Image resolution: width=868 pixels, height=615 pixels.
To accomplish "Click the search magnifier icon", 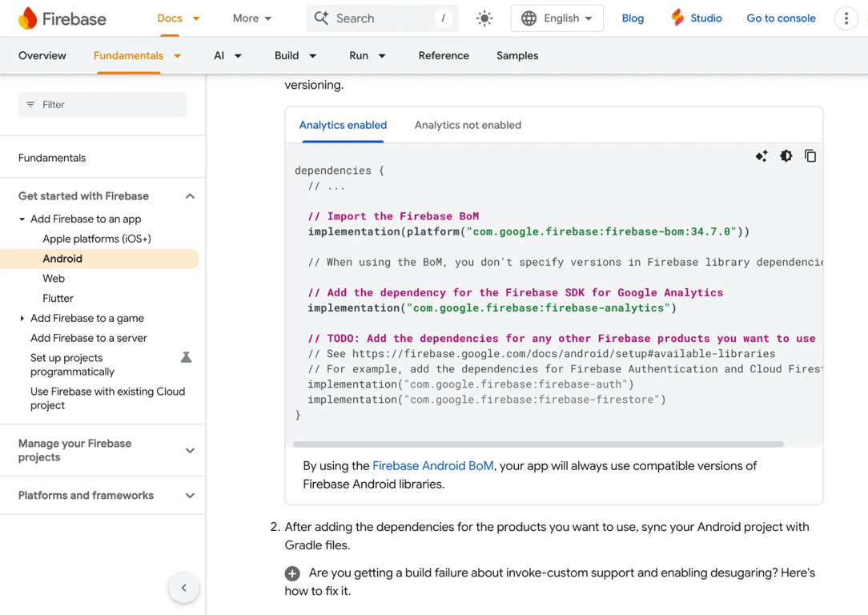I will pyautogui.click(x=319, y=18).
